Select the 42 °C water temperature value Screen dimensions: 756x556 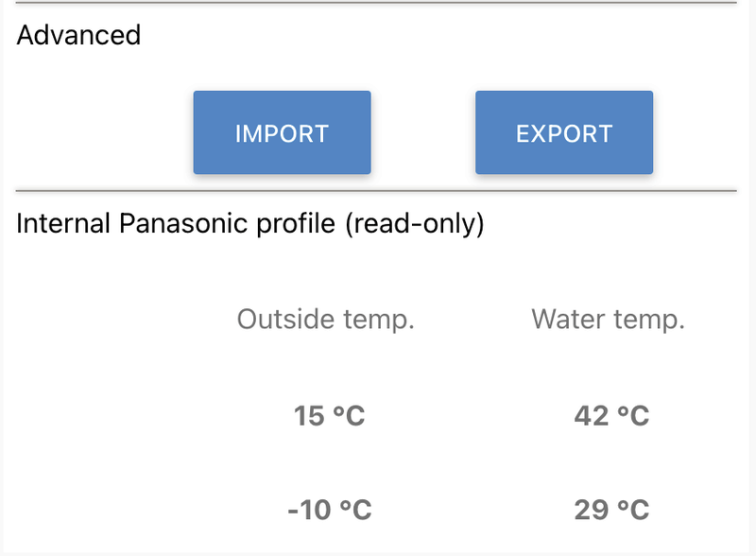pyautogui.click(x=611, y=415)
